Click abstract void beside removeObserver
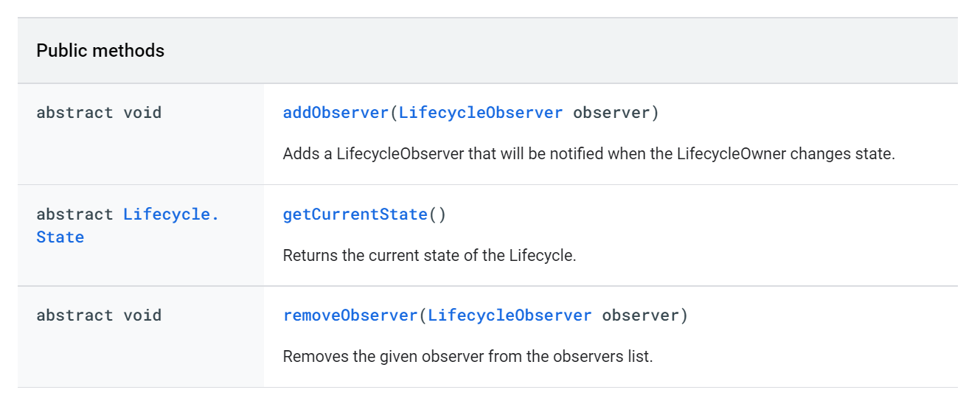This screenshot has height=401, width=980. [x=99, y=315]
